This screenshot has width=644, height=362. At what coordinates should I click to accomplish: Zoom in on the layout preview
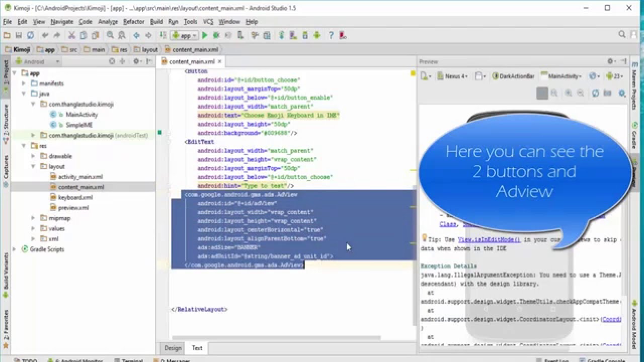[x=569, y=94]
